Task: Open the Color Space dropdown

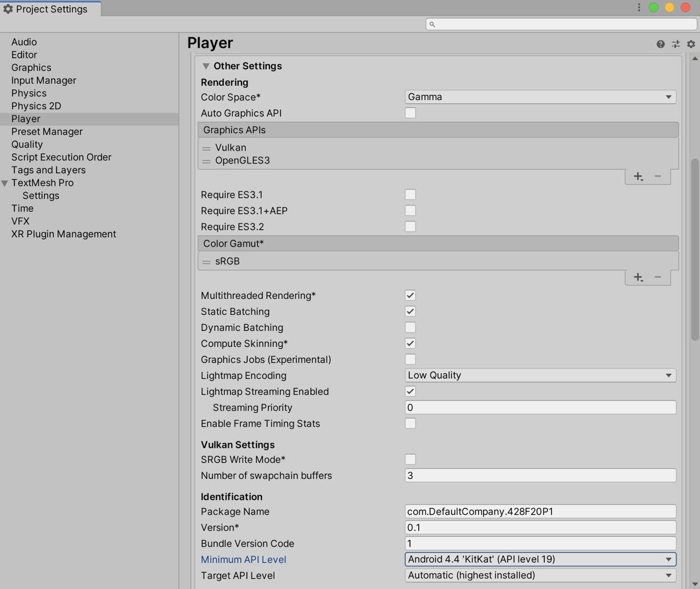Action: (540, 97)
